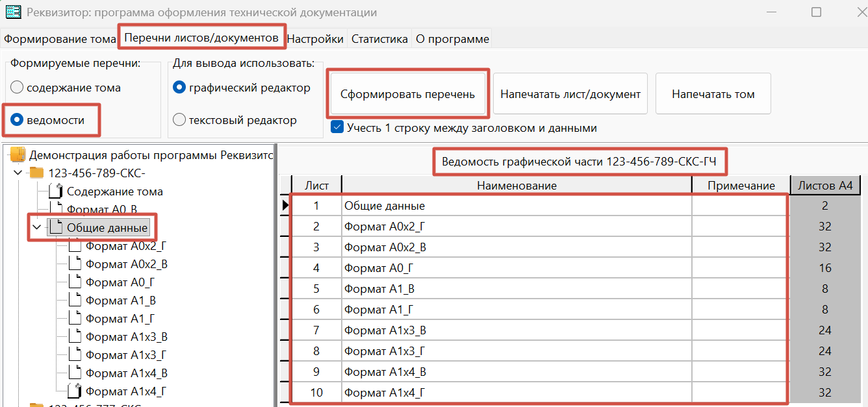Collapse the 123-456-789-СКС- folder node
868x407 pixels.
18,173
